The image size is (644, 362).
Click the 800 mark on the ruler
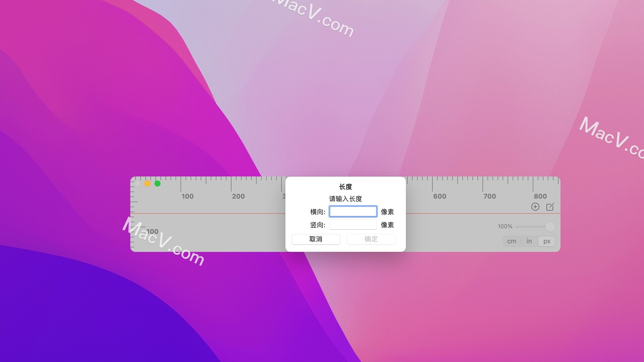[540, 196]
